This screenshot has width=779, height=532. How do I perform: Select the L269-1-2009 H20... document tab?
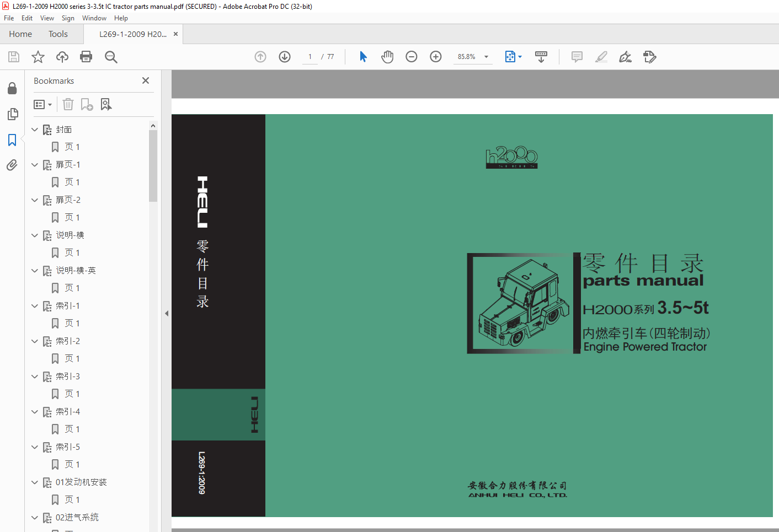(x=133, y=34)
